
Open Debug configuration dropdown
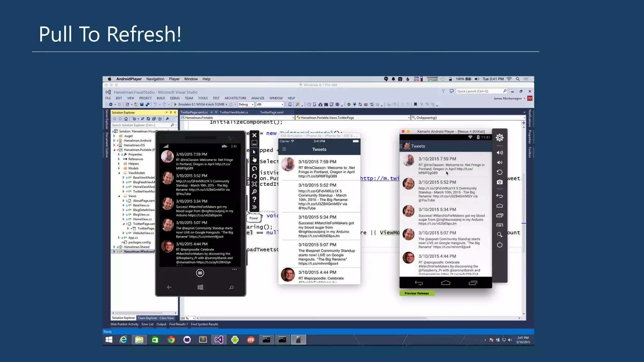click(252, 104)
